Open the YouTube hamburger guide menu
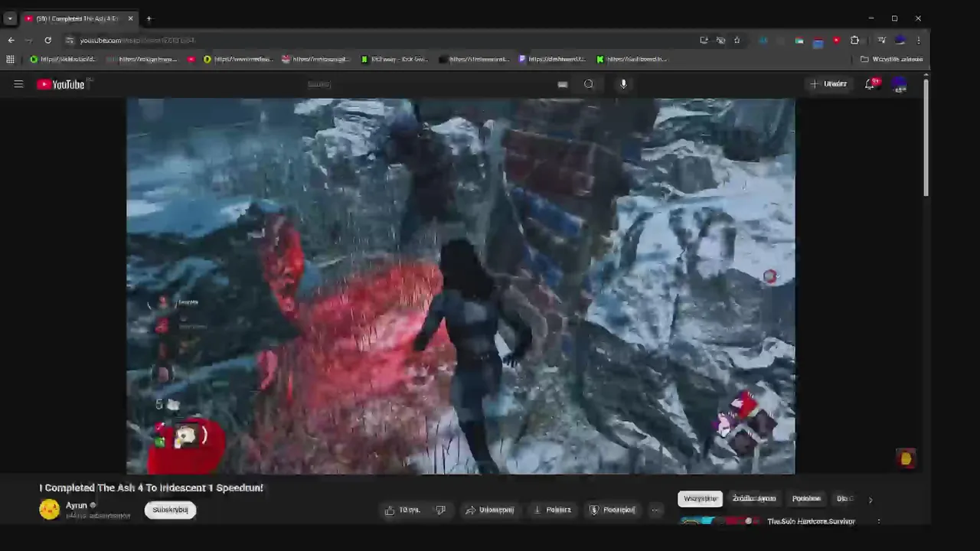Viewport: 980px width, 551px height. tap(18, 84)
